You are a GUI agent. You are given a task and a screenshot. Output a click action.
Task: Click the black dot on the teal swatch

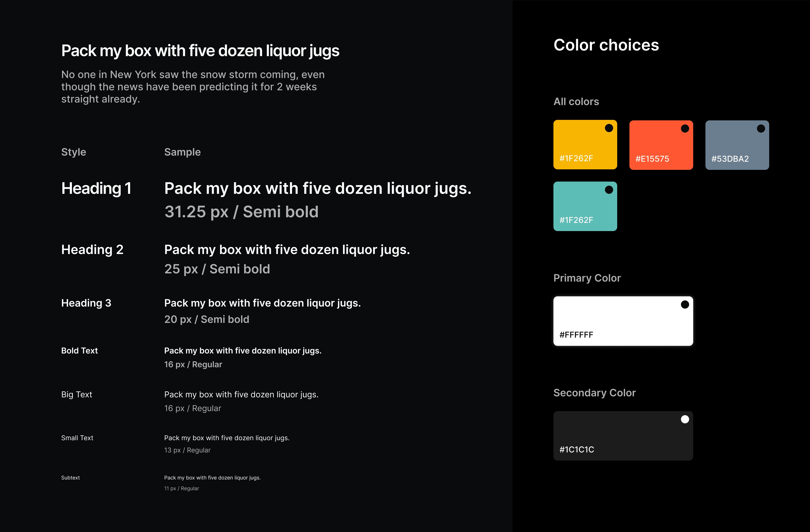pos(609,190)
